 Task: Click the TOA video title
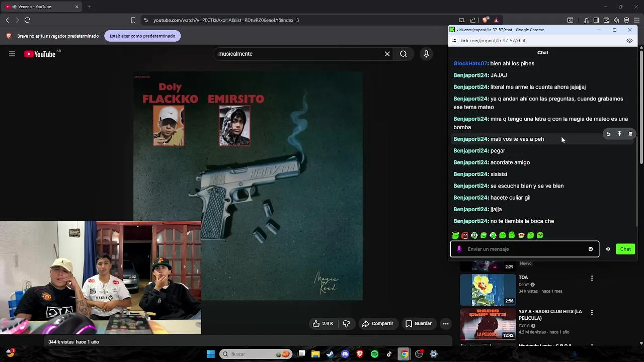pyautogui.click(x=523, y=278)
